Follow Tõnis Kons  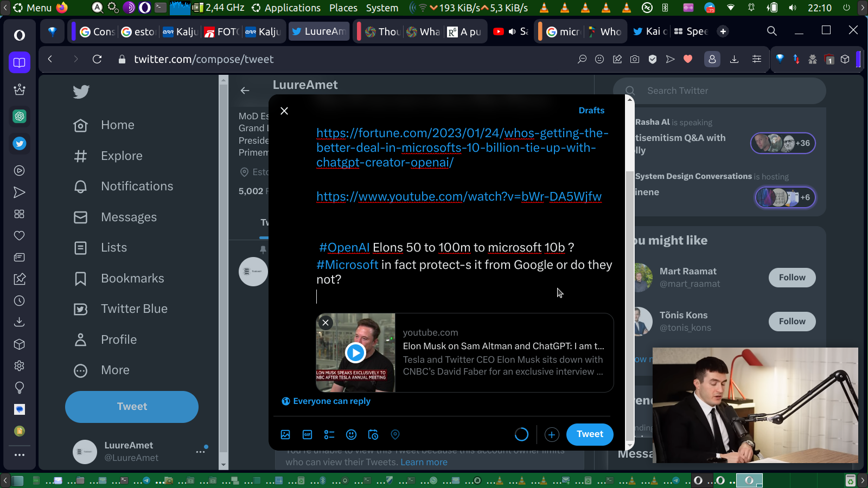(x=792, y=322)
